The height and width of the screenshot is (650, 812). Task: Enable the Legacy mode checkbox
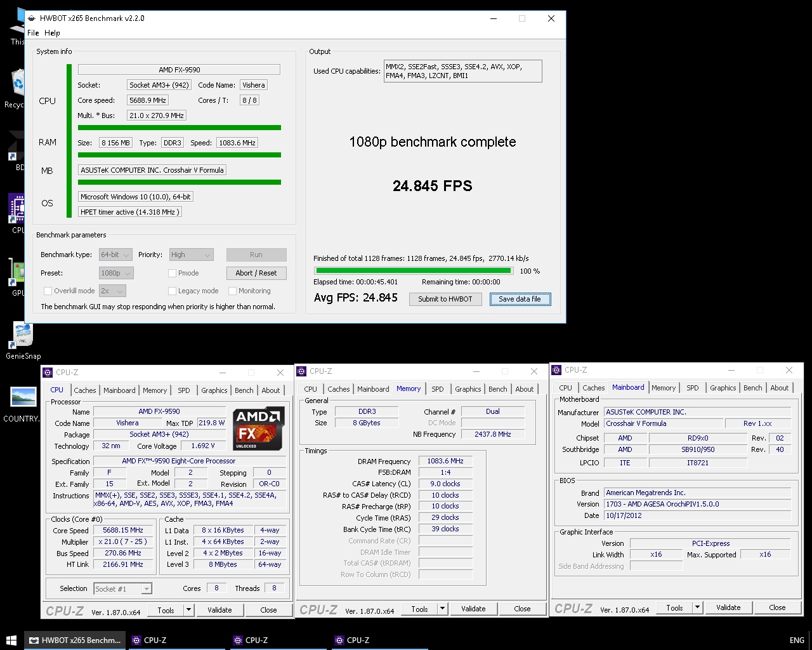172,291
